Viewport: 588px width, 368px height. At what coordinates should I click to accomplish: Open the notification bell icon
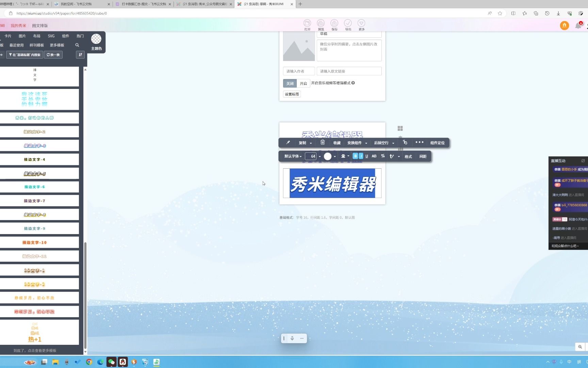[x=578, y=26]
